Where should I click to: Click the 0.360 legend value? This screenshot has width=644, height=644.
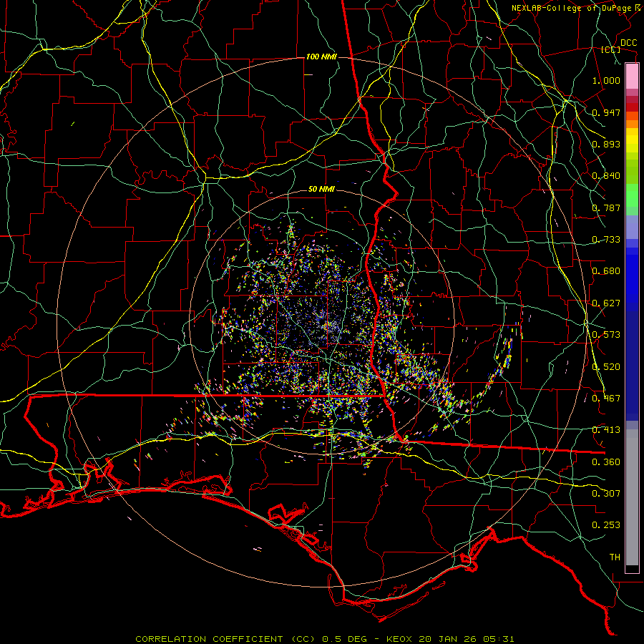(606, 462)
